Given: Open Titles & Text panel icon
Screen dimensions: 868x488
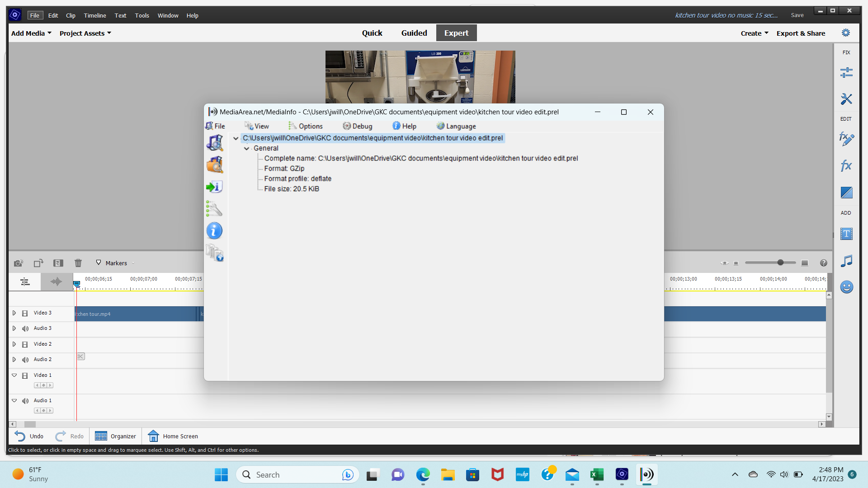Looking at the screenshot, I should 846,234.
